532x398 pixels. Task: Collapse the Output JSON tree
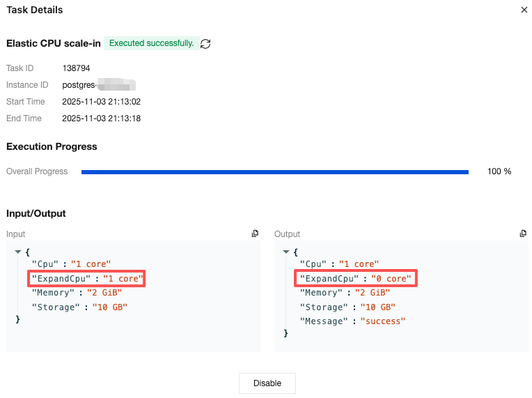285,251
